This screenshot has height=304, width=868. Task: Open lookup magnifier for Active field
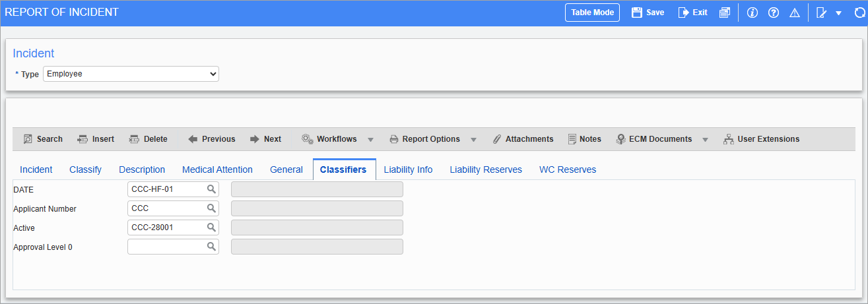coord(211,228)
